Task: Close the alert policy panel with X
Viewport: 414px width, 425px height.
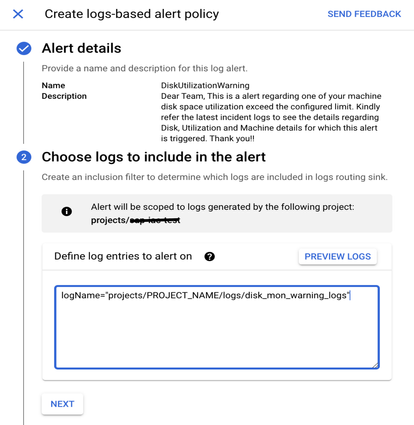Action: tap(18, 14)
